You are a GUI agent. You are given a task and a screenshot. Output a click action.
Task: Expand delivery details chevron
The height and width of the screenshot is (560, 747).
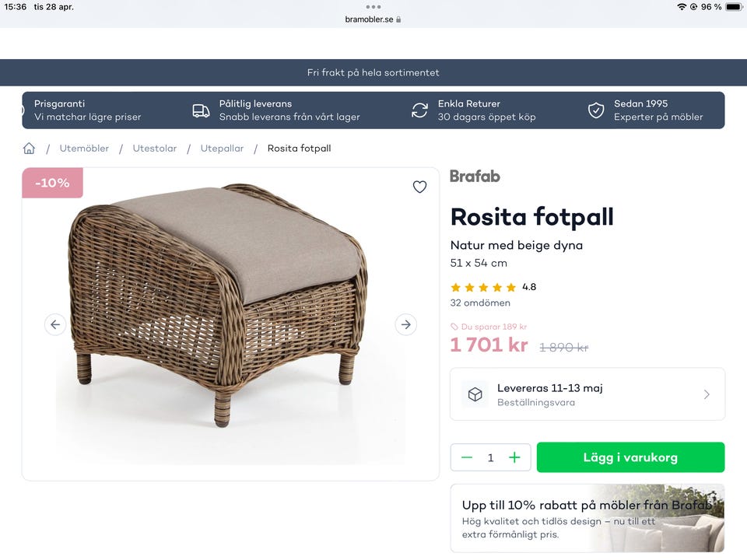pyautogui.click(x=707, y=394)
